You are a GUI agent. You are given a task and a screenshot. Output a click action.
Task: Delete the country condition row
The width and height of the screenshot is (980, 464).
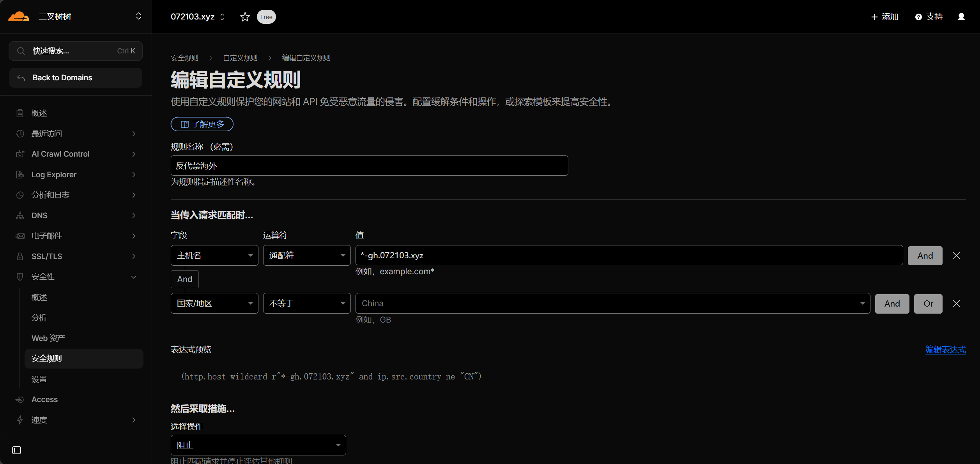956,303
